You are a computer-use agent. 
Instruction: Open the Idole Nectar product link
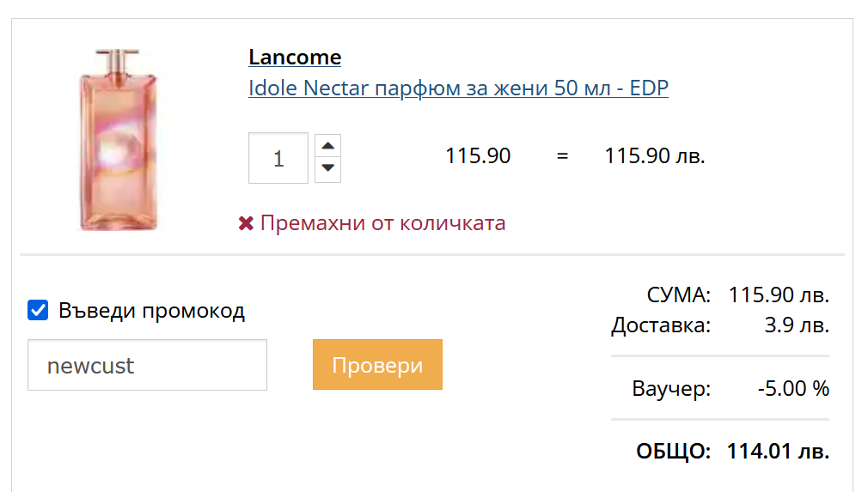[x=458, y=88]
